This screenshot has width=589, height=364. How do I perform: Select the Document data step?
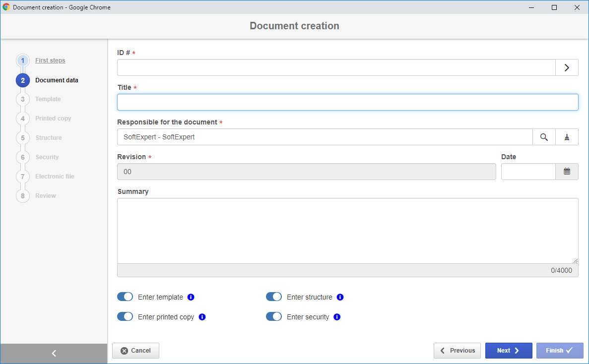click(x=57, y=80)
